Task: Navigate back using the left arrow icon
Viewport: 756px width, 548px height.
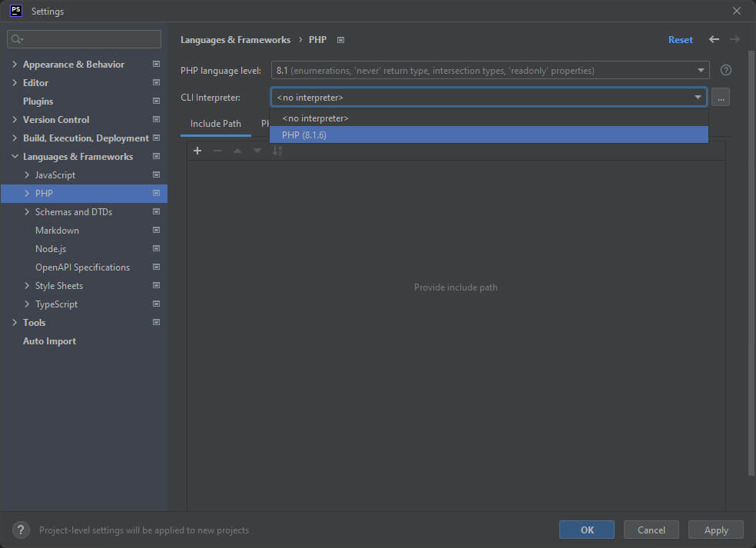Action: tap(713, 39)
